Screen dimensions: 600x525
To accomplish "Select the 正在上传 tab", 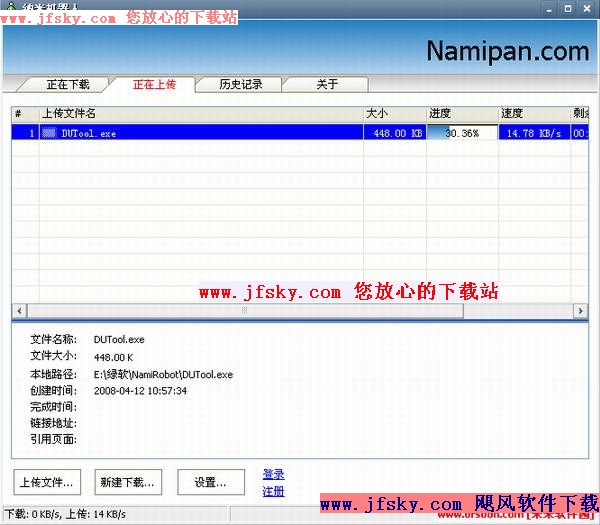I will 154,84.
